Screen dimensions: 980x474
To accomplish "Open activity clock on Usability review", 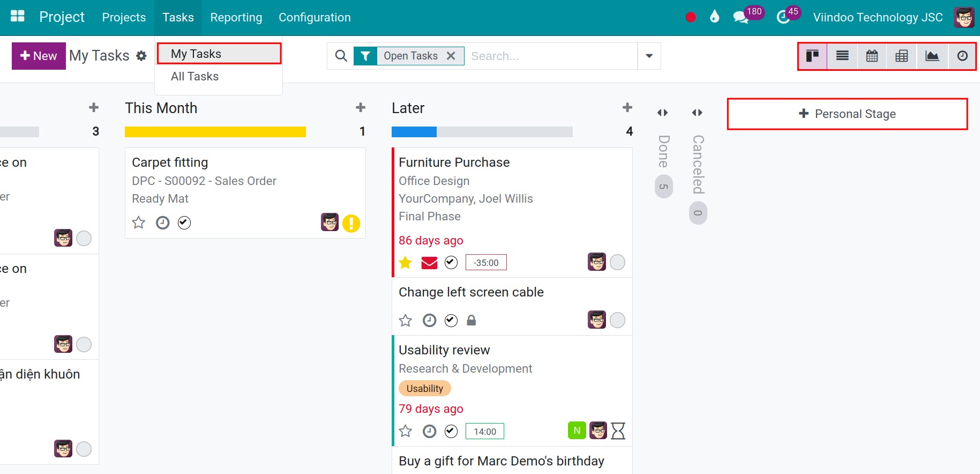I will pos(430,431).
